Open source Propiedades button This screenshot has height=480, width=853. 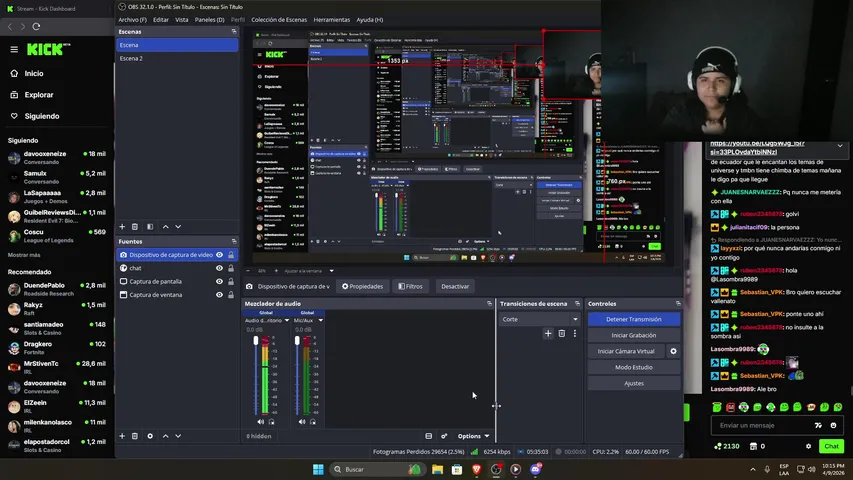click(362, 286)
